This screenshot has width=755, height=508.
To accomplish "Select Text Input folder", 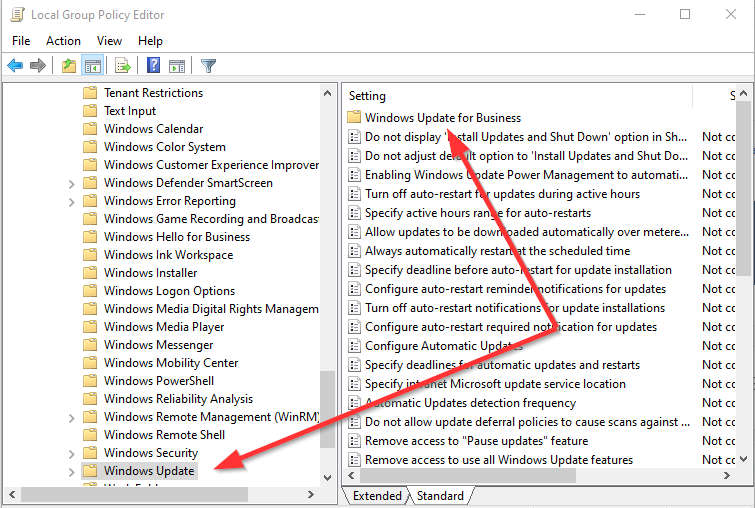I will [130, 111].
